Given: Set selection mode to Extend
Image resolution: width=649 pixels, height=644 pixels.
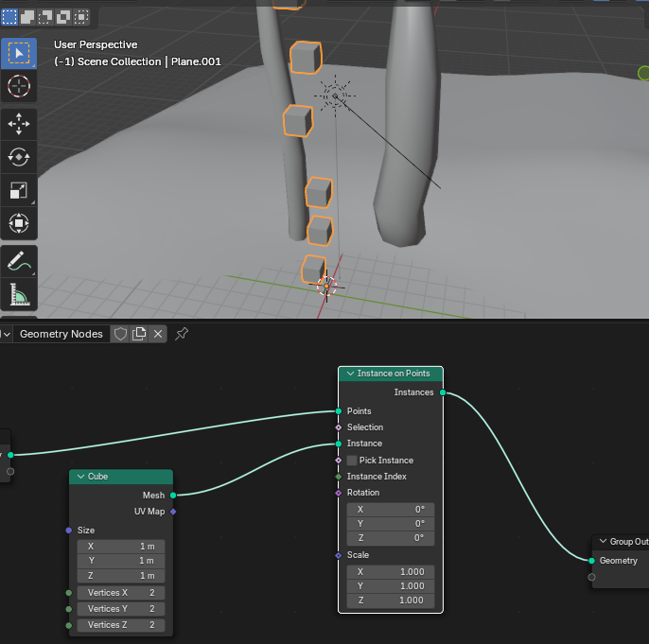Looking at the screenshot, I should pyautogui.click(x=27, y=17).
